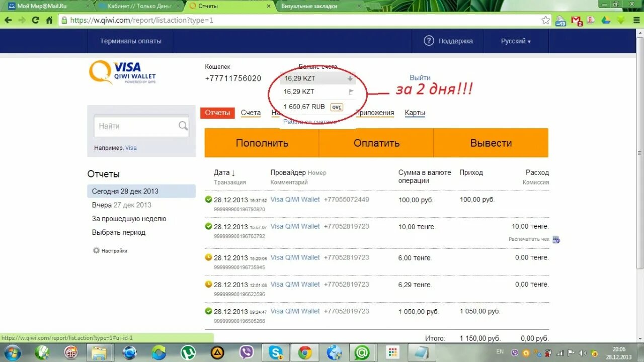
Task: Click Visa QIWI Wallet in 16:37:52 row
Action: [295, 200]
